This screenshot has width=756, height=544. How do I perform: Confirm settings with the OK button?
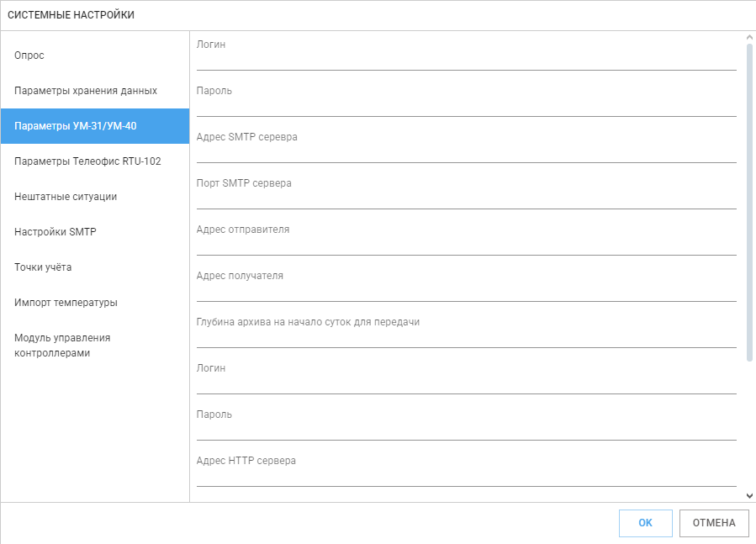[x=646, y=523]
